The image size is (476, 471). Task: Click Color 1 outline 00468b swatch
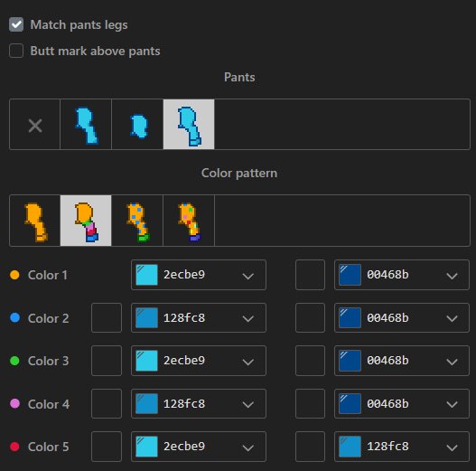[x=350, y=275]
